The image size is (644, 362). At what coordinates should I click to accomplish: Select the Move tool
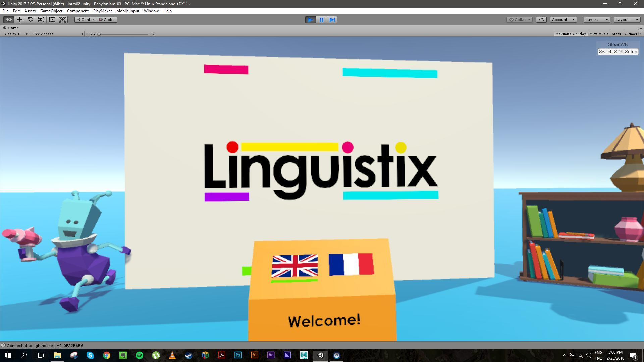[x=19, y=20]
